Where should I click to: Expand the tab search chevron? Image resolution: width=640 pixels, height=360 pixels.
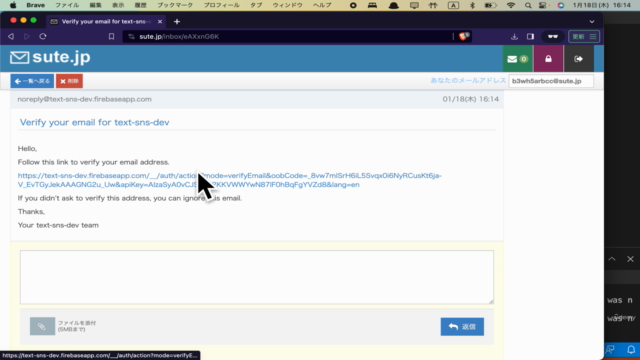coord(592,22)
